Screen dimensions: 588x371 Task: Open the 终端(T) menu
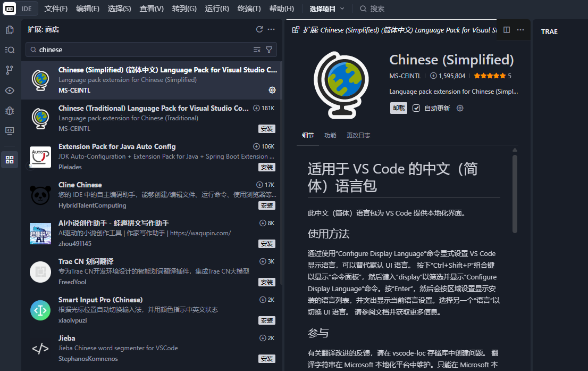[x=249, y=9]
